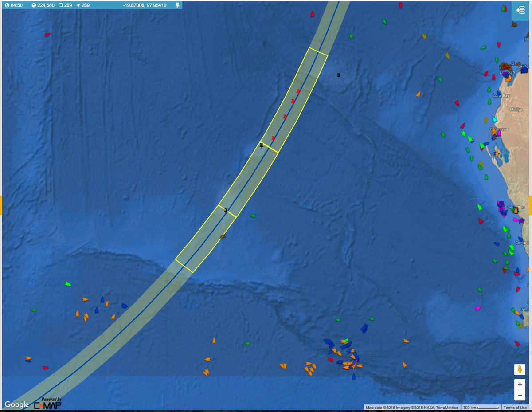532x412 pixels.
Task: Click the coordinates readout -19.87006, 97.95410
Action: pyautogui.click(x=145, y=5)
